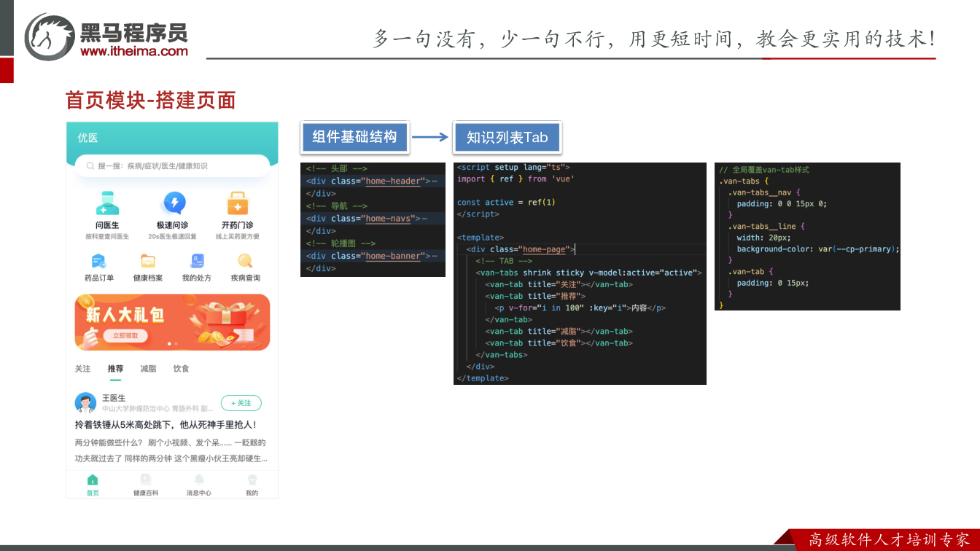This screenshot has height=551, width=980.
Task: Switch to the 关注 tab
Action: (83, 369)
